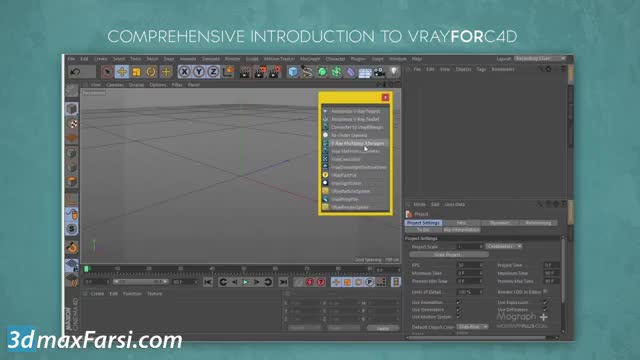
Task: Toggle the X axis lock
Action: [184, 72]
